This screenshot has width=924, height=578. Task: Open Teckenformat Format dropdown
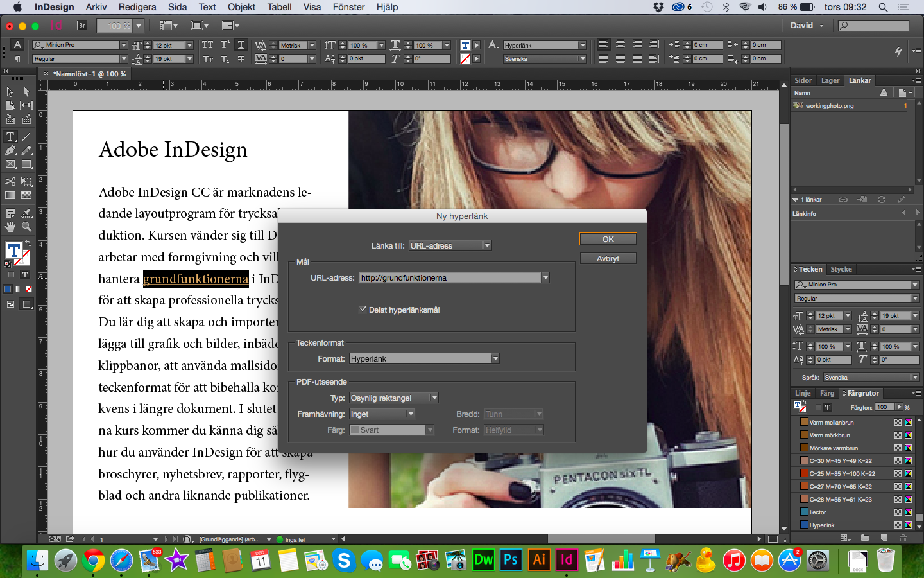pyautogui.click(x=424, y=358)
